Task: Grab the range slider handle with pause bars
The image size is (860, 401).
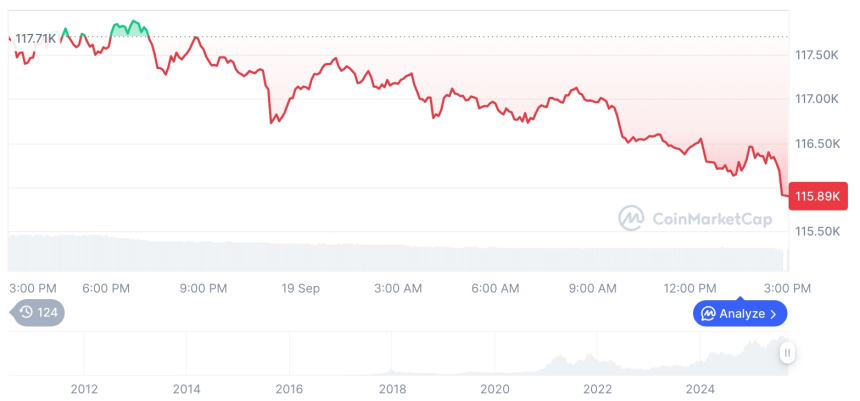Action: pyautogui.click(x=787, y=352)
